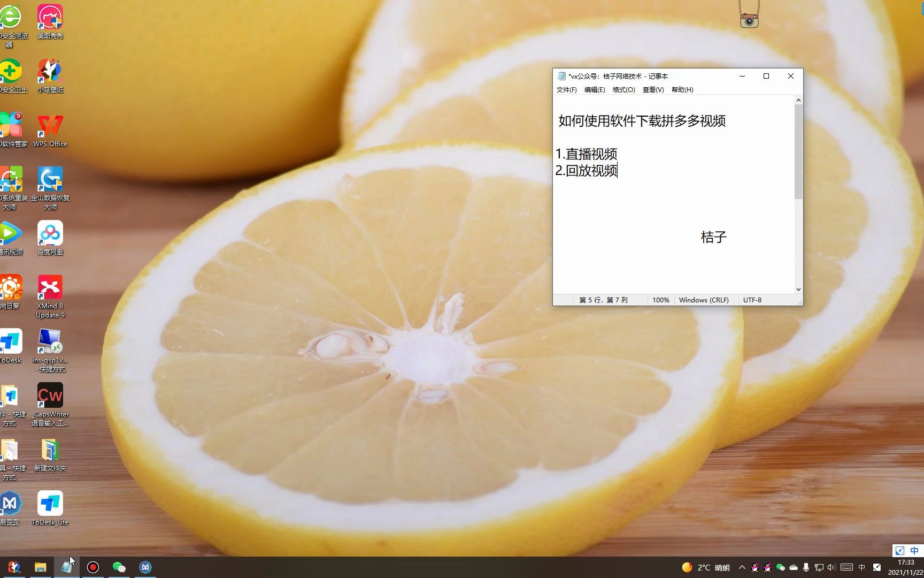Select the 腾讯视频 desktop icon

[11, 238]
